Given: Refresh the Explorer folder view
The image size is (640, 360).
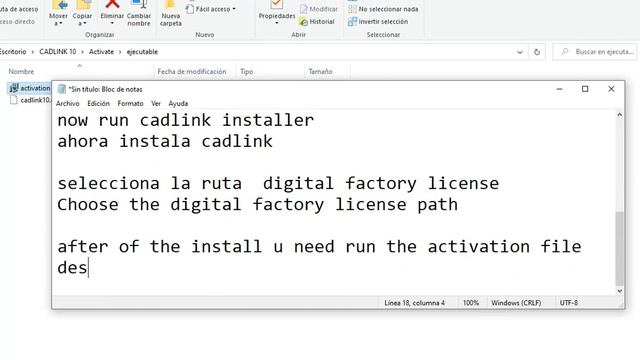Looking at the screenshot, I should pos(537,52).
